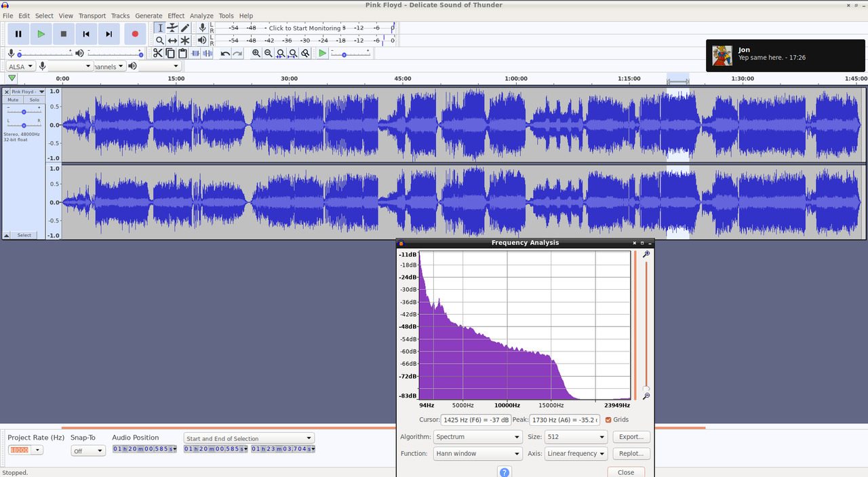Open the Axis Linear frequency dropdown
Screen dimensions: 868x477
coord(576,453)
